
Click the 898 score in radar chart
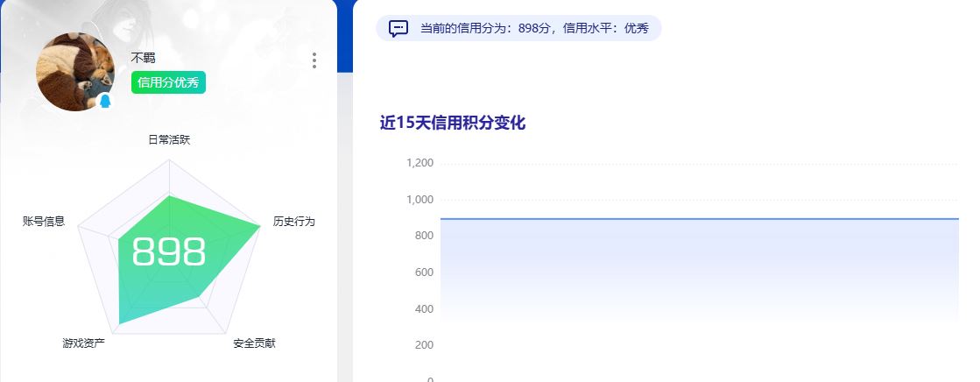[169, 252]
